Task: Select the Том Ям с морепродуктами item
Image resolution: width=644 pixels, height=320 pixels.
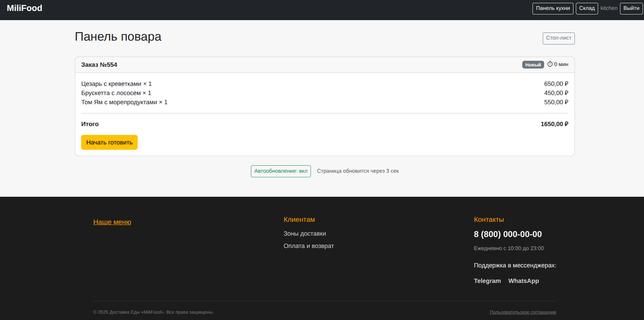Action: 124,102
